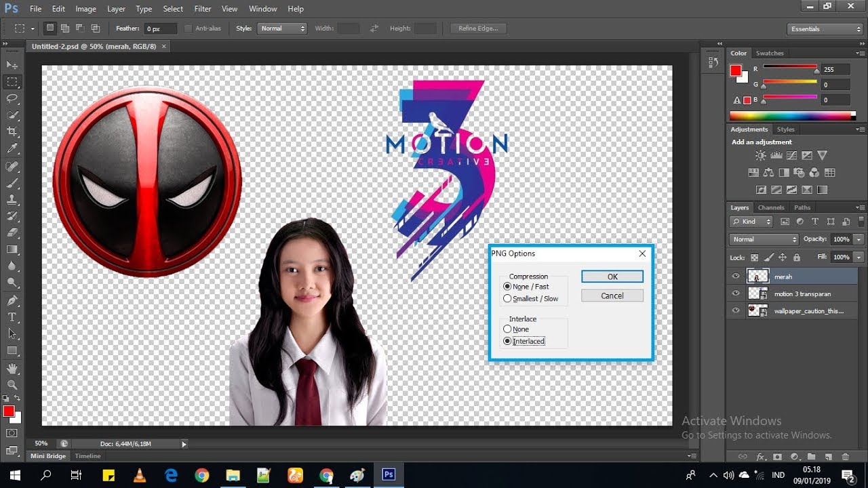Select the Crop tool
This screenshot has height=488, width=868.
[12, 131]
